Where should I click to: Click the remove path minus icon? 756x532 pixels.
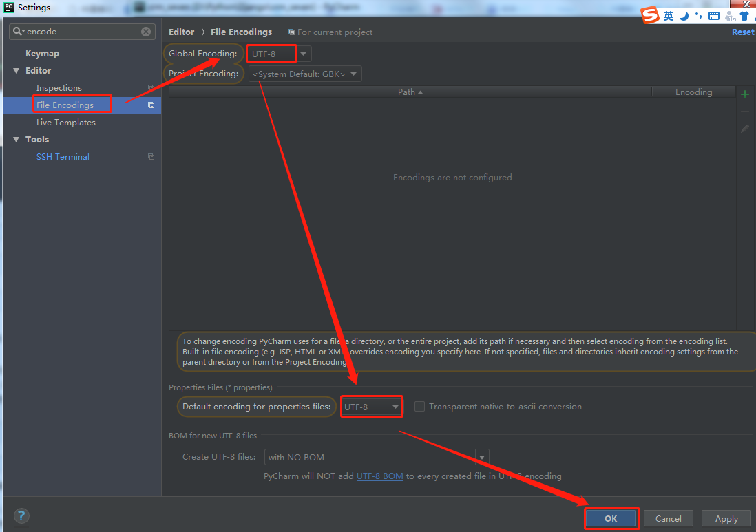pyautogui.click(x=745, y=111)
